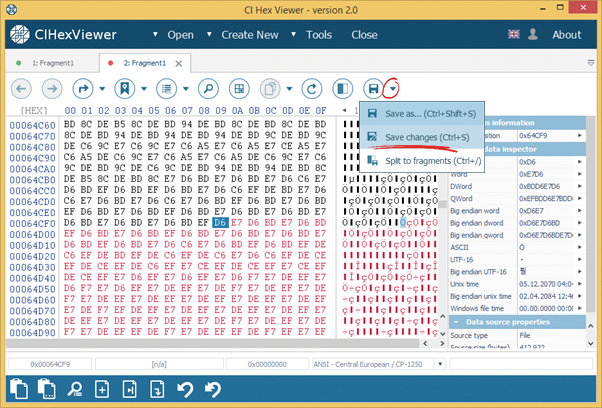Viewport: 602px width, 408px height.
Task: Click the user account icon
Action: click(533, 35)
